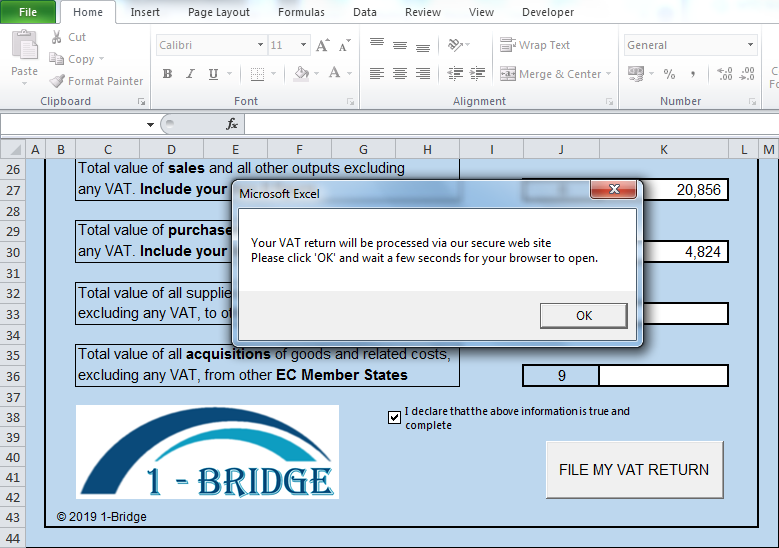Viewport: 779px width, 548px height.
Task: Switch to the View tab
Action: point(481,12)
